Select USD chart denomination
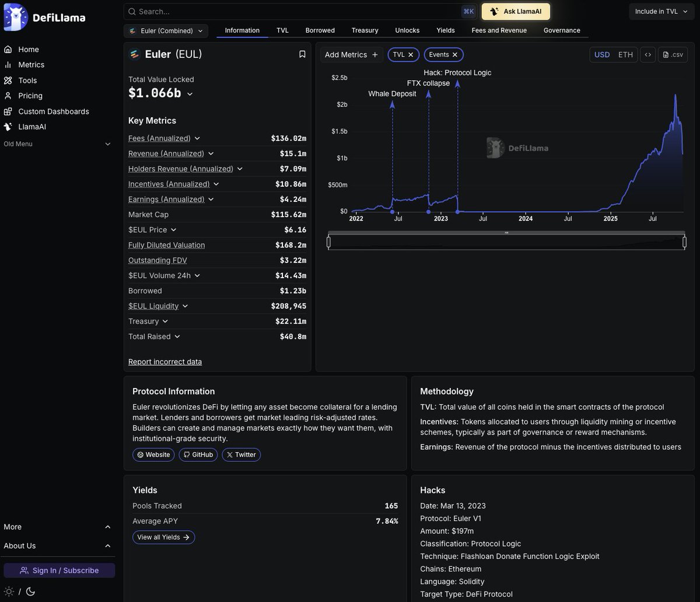Image resolution: width=700 pixels, height=602 pixels. click(x=602, y=55)
